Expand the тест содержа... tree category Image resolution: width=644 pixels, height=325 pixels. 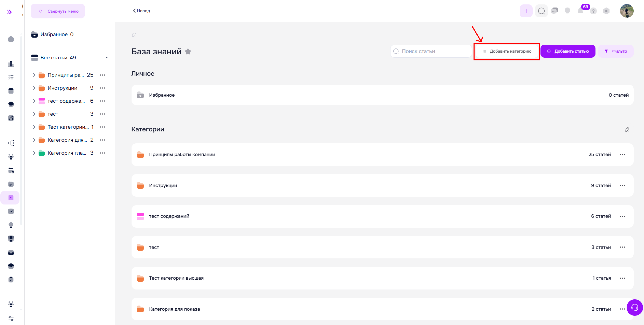click(x=34, y=101)
